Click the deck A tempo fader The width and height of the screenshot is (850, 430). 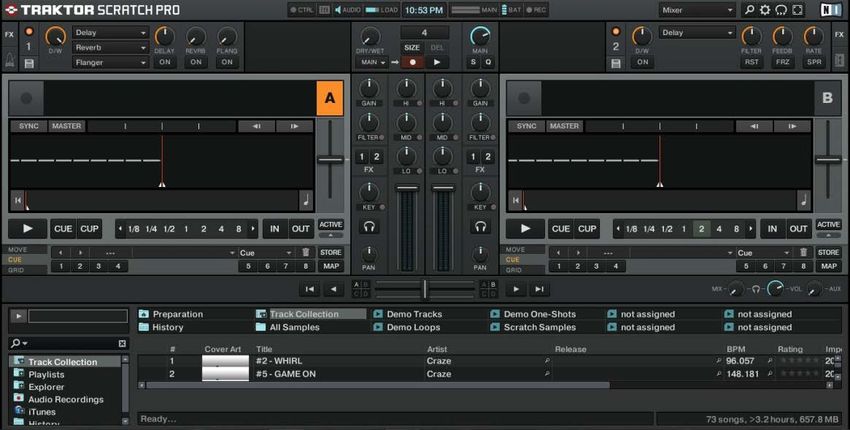(x=330, y=159)
